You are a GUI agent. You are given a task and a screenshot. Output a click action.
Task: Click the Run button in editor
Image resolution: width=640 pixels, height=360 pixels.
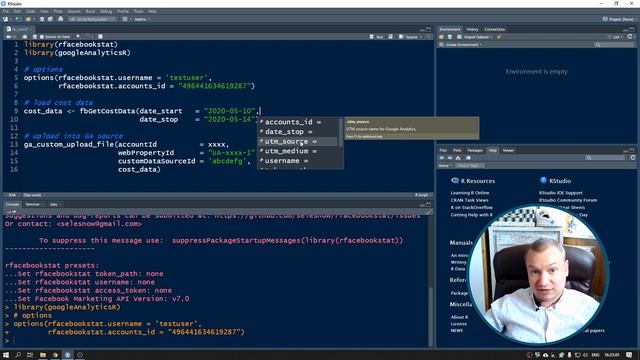pos(377,37)
